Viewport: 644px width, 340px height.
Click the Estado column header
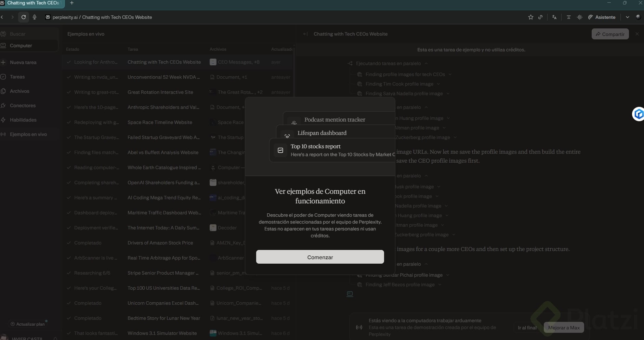(73, 49)
